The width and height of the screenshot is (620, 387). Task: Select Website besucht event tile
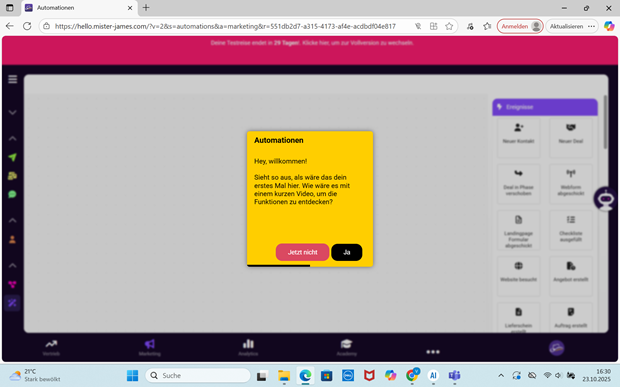coord(518,276)
